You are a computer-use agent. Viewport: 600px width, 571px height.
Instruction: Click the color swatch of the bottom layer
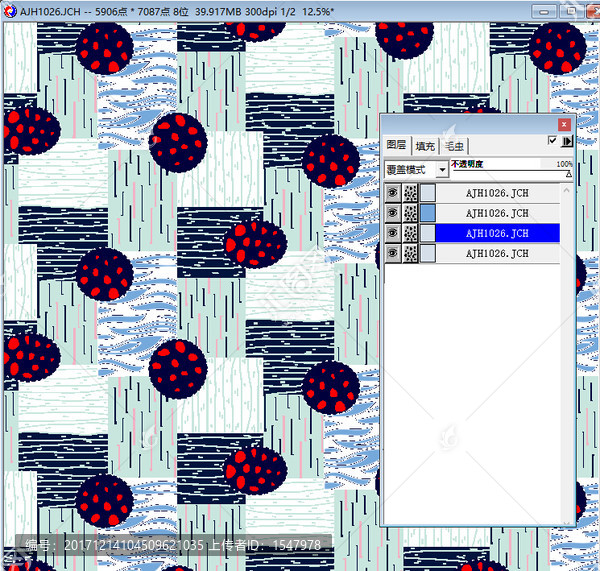pos(428,253)
